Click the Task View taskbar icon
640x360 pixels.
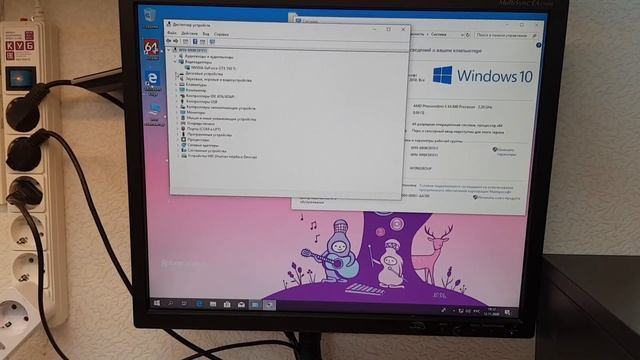(x=184, y=304)
